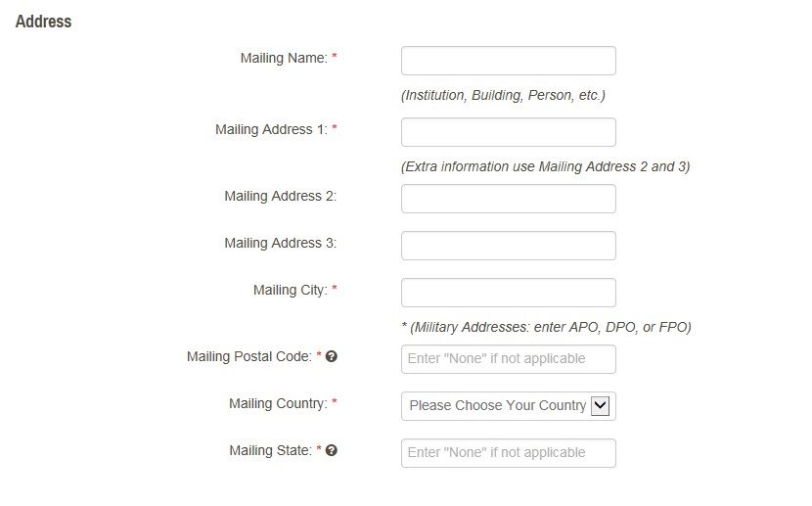Viewport: 812px width, 506px height.
Task: Select the "Mailing Address 2:" label
Action: click(x=280, y=196)
